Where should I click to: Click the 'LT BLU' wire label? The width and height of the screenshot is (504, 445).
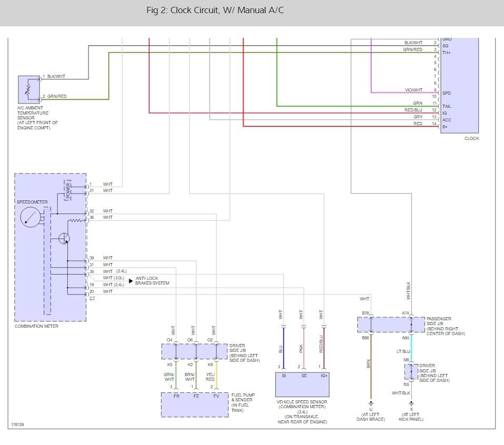point(403,351)
